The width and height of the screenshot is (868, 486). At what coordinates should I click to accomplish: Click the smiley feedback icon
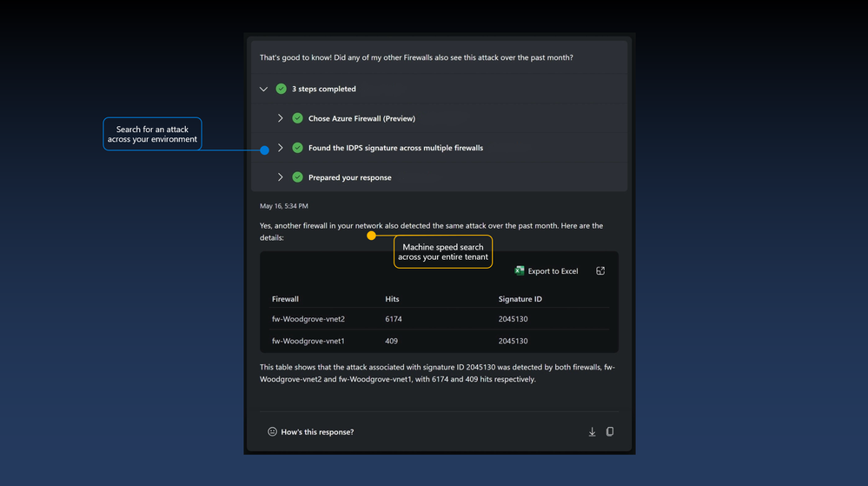(272, 432)
